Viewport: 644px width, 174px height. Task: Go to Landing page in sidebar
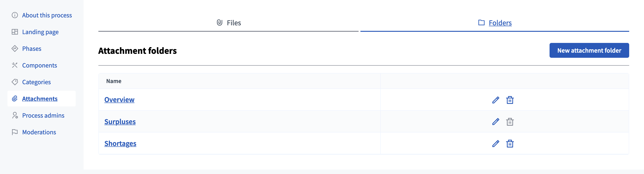pos(40,32)
